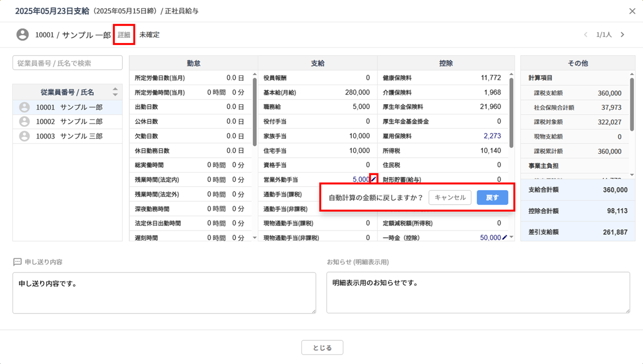
Task: Open the 詳細 link for サンプル 一郎
Action: coord(124,35)
